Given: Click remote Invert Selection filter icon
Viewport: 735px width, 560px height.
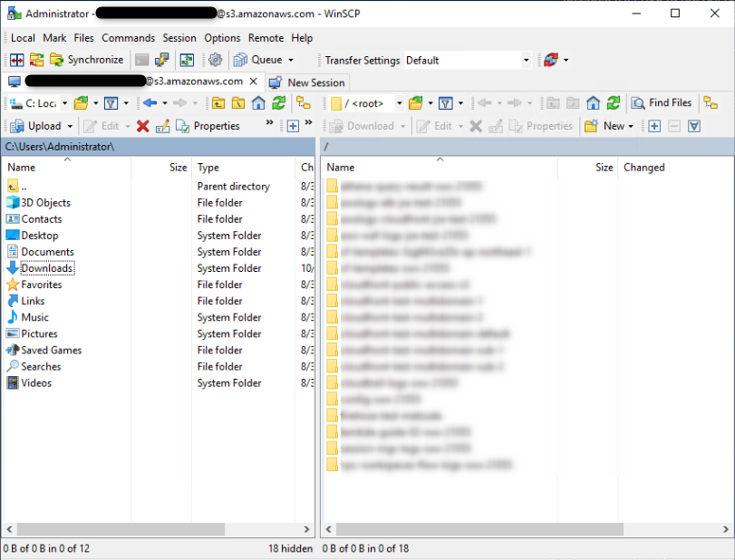Looking at the screenshot, I should [x=694, y=126].
